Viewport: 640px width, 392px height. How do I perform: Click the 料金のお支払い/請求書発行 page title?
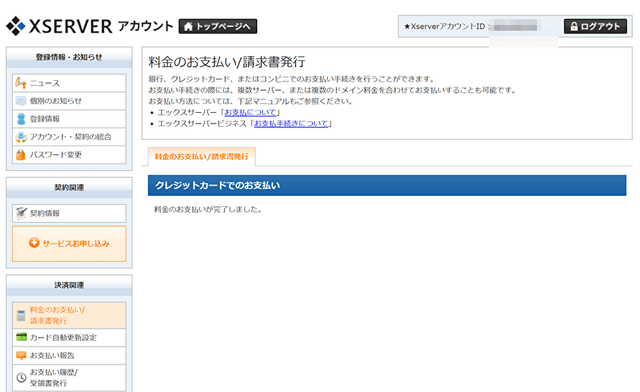pos(227,62)
